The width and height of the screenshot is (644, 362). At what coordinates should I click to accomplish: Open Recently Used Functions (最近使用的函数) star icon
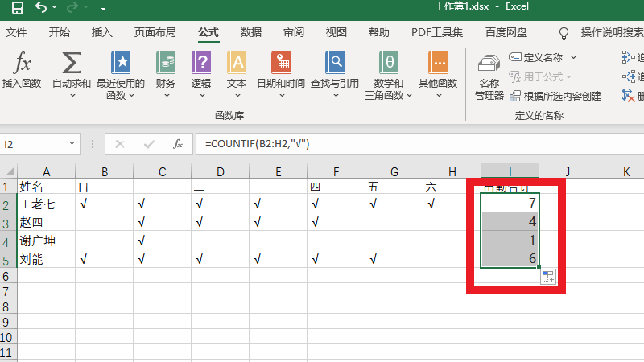121,64
